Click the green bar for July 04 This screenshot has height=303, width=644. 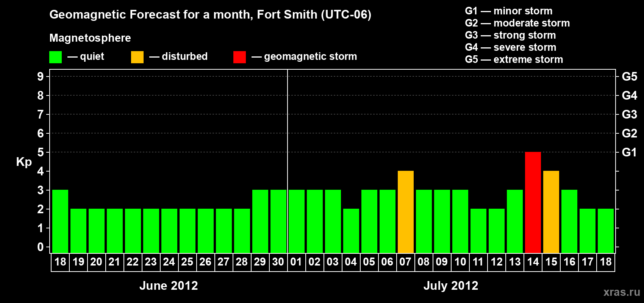(x=351, y=231)
